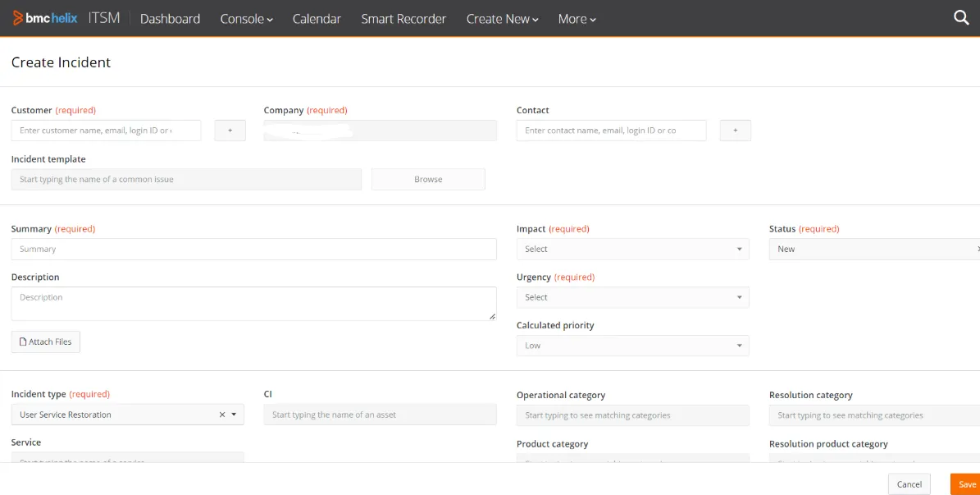Click the plus icon beside Contact field
Screen dimensions: 980x495
(x=735, y=130)
